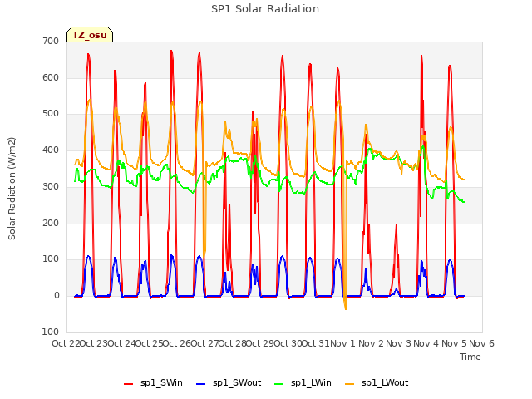Select the sp1_SWin legend label

coord(161,382)
